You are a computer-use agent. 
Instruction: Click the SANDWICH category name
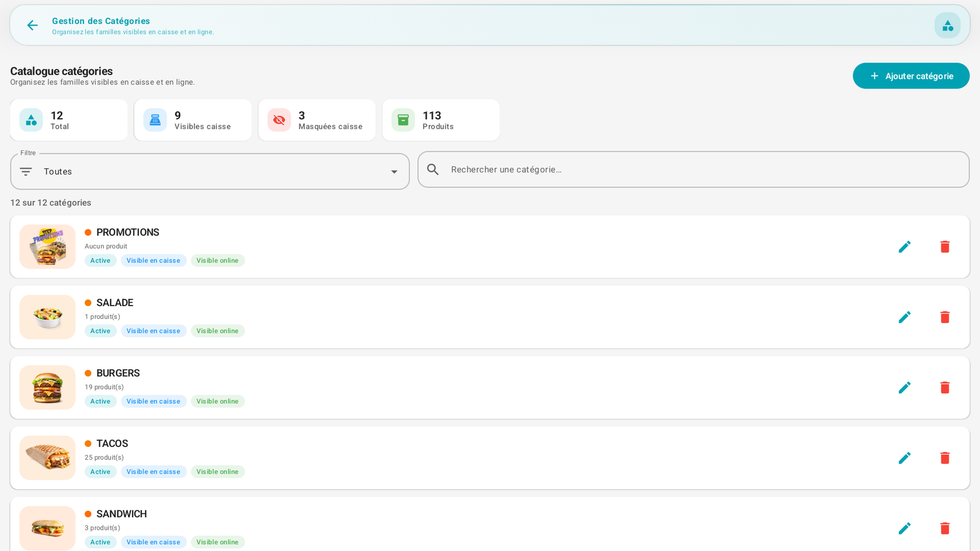[x=121, y=514]
